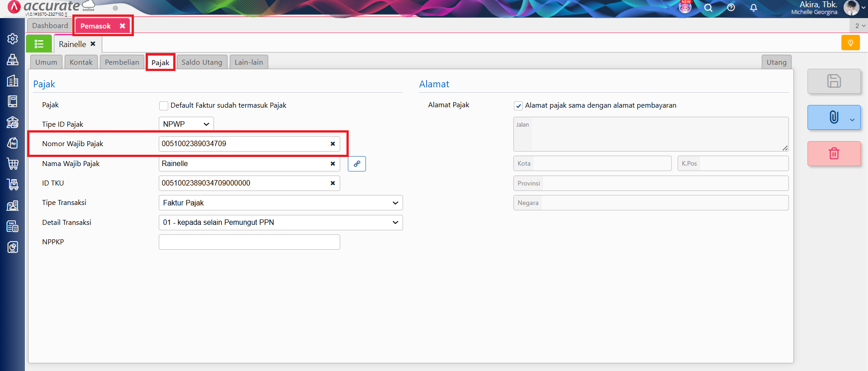The image size is (868, 371).
Task: Open the green list view button
Action: click(39, 44)
